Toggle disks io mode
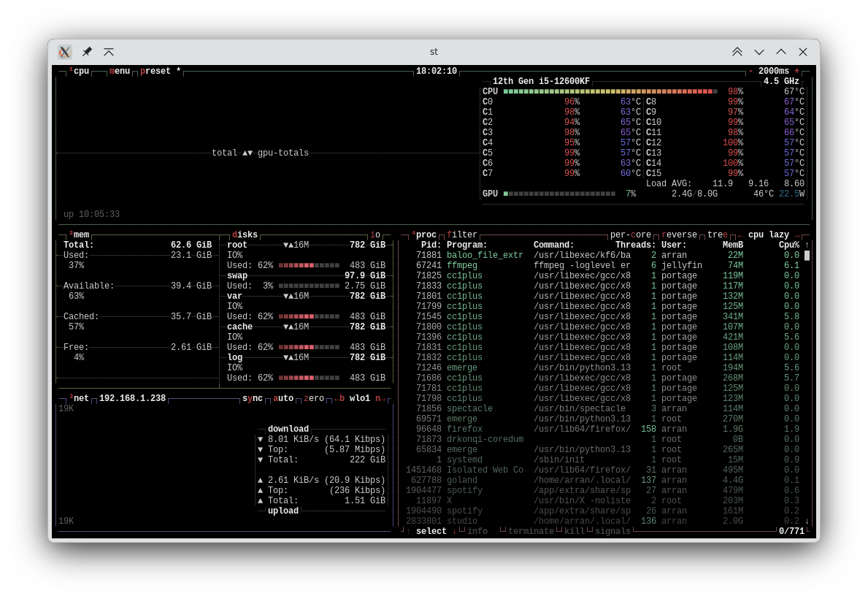The height and width of the screenshot is (599, 868). [375, 235]
